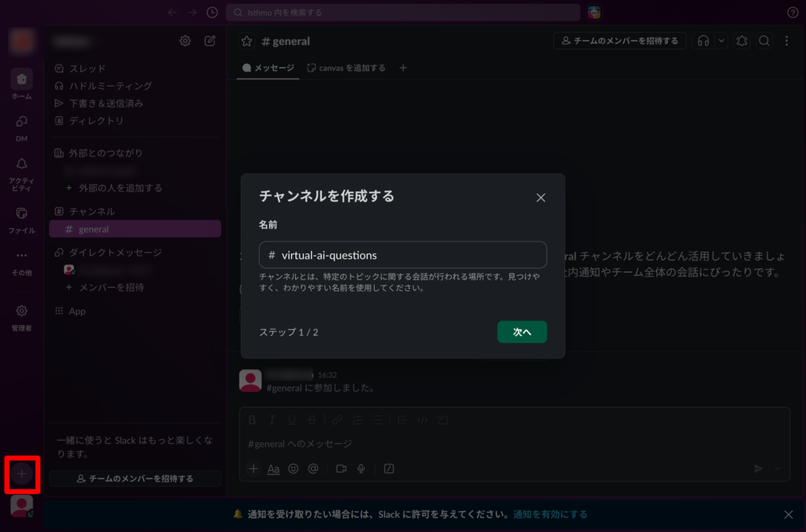The width and height of the screenshot is (806, 532).
Task: Open the help question mark icon
Action: 793,13
